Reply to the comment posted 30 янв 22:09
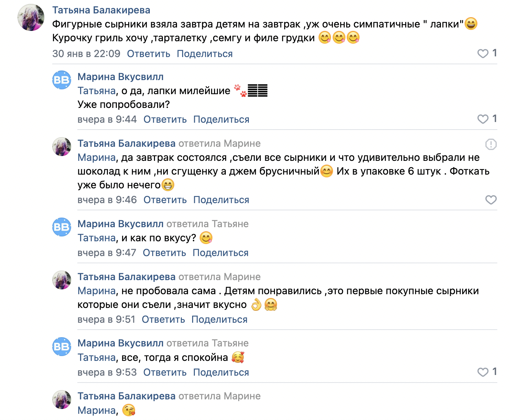The width and height of the screenshot is (510, 420). click(148, 54)
